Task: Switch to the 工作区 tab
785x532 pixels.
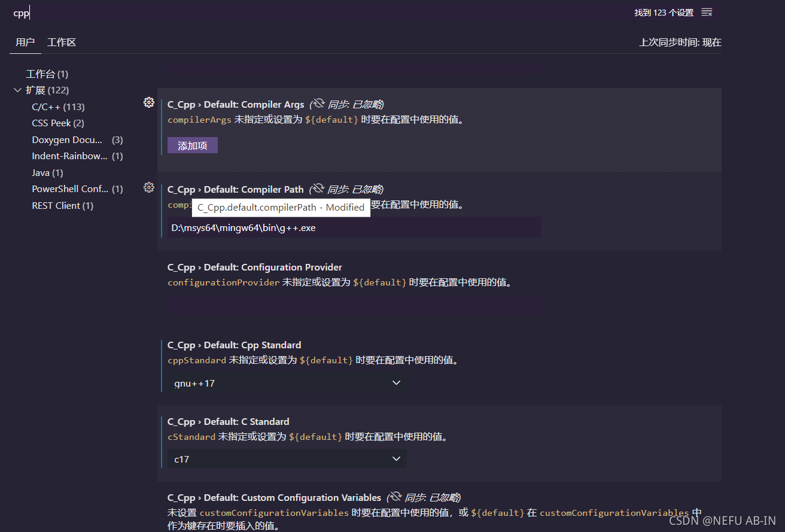Action: pyautogui.click(x=62, y=42)
